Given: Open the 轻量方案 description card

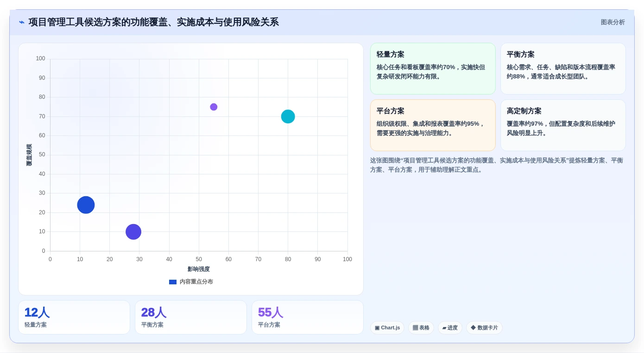Looking at the screenshot, I should click(433, 69).
